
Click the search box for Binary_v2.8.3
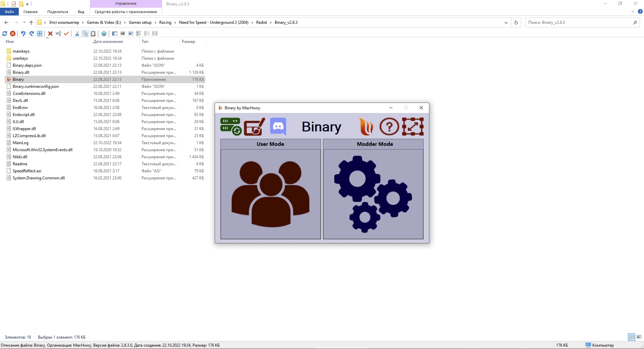pos(579,22)
